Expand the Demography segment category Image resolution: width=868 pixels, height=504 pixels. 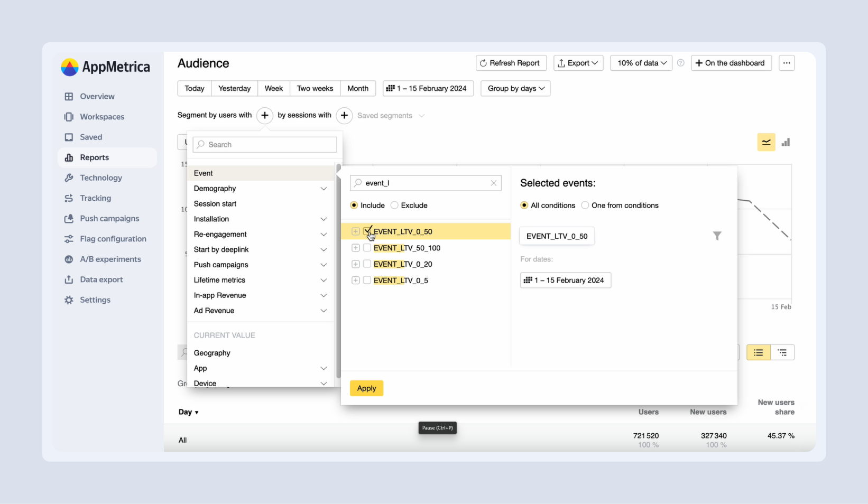pos(324,189)
